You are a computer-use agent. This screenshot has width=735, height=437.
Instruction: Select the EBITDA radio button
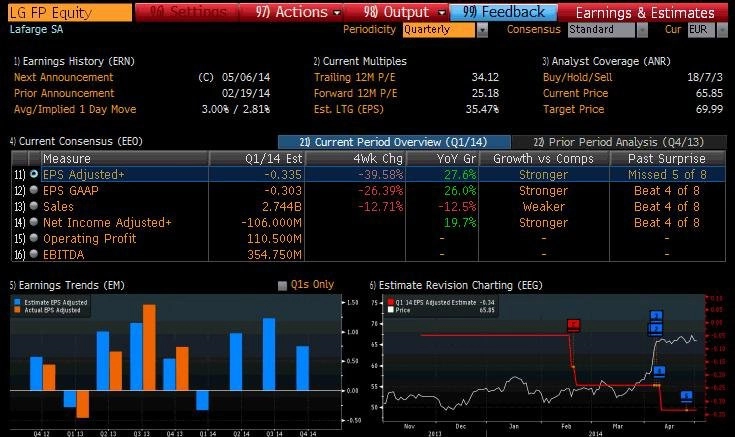pyautogui.click(x=34, y=254)
